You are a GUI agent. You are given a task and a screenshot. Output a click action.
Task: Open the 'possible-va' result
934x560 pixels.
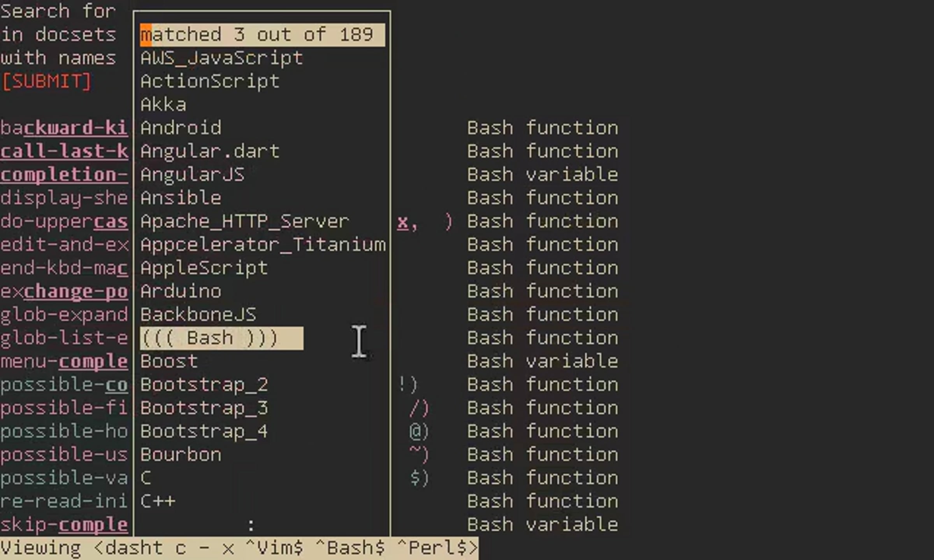coord(64,478)
